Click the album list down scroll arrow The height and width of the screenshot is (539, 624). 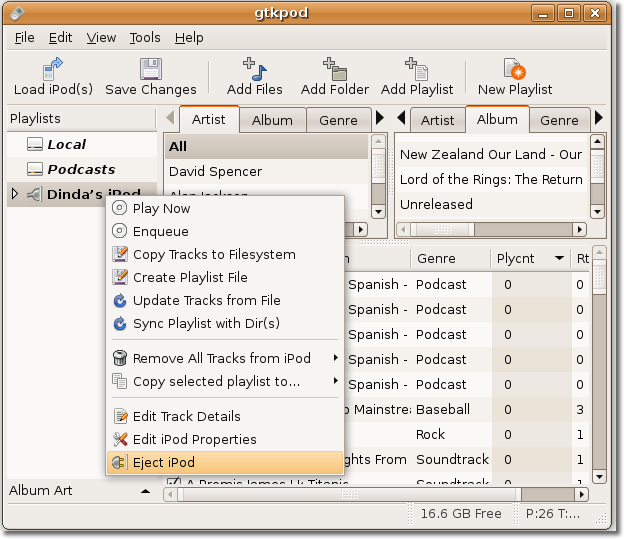[597, 212]
